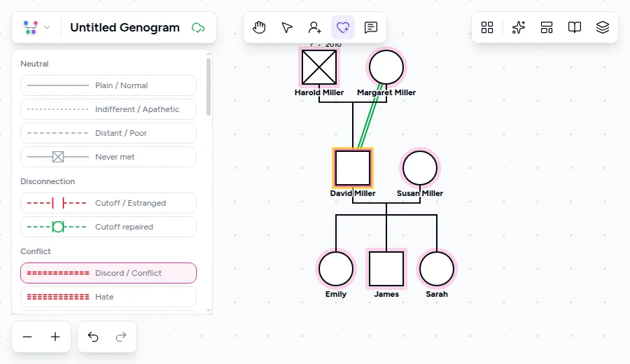Image resolution: width=630 pixels, height=364 pixels.
Task: Undo the last action
Action: click(93, 337)
